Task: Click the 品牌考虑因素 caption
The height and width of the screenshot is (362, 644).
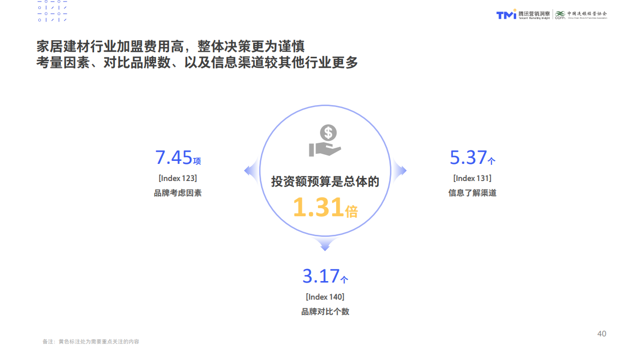Action: point(178,193)
